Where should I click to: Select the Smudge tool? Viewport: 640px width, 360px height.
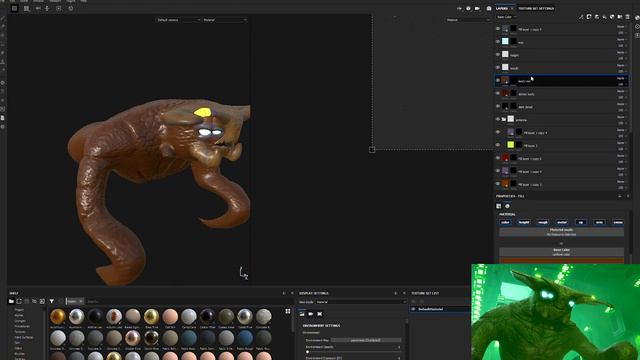point(3,53)
